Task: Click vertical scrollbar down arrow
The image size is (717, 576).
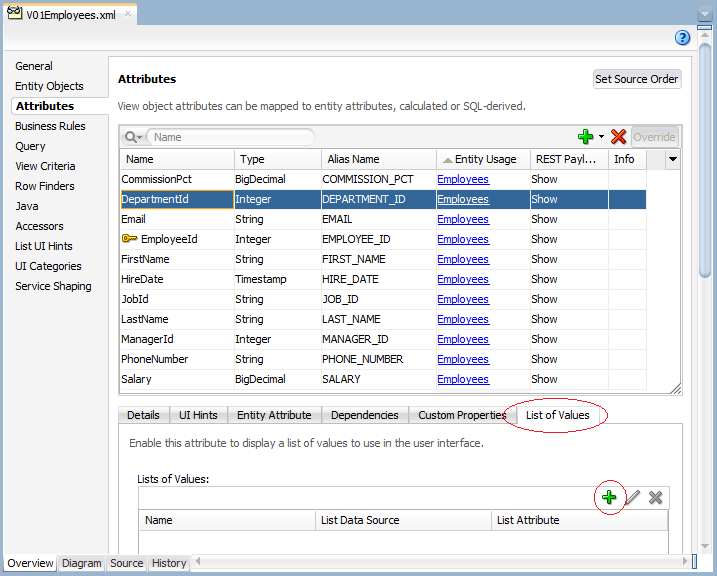Action: click(705, 546)
